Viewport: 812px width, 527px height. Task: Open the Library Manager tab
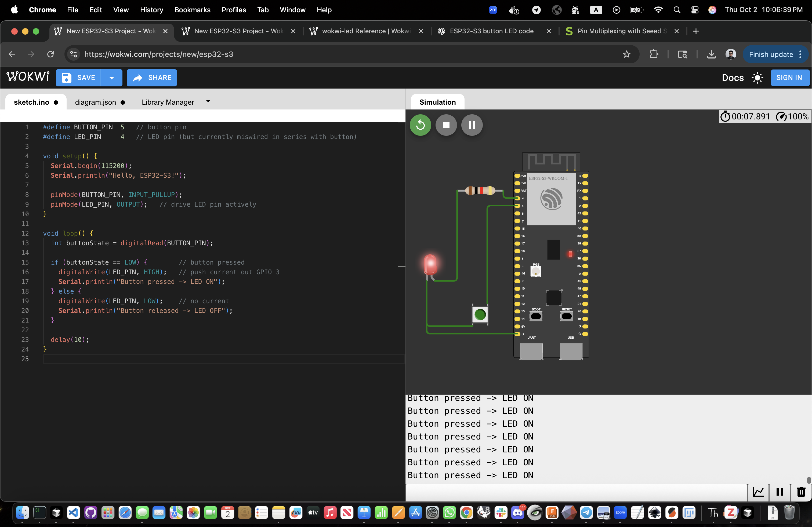168,102
